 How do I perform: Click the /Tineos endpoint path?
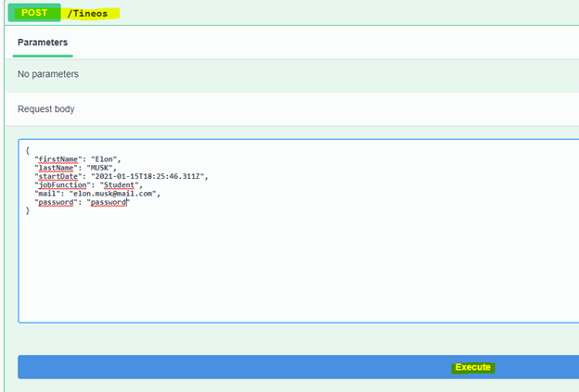point(87,14)
